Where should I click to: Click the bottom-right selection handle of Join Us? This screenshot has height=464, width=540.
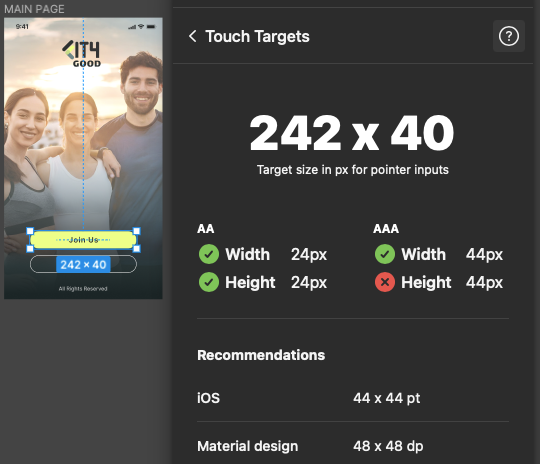(137, 248)
